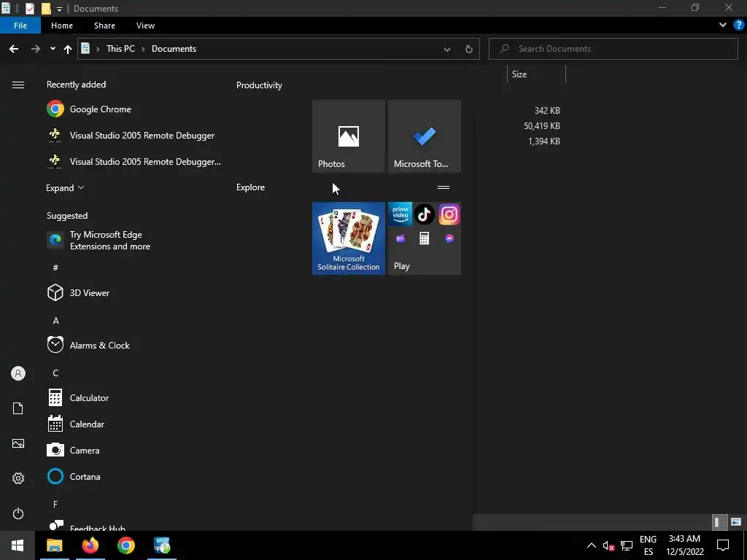Open TikTok icon in Play folder
Viewport: 747px width, 560px height.
coord(425,214)
